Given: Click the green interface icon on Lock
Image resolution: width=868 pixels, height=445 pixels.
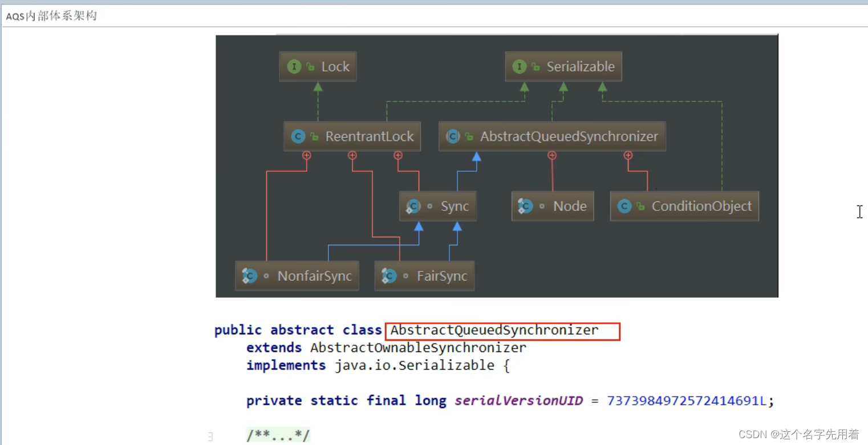Looking at the screenshot, I should point(294,67).
